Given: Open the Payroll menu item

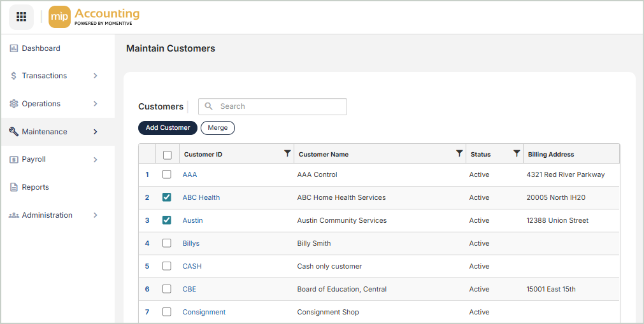Looking at the screenshot, I should 34,159.
